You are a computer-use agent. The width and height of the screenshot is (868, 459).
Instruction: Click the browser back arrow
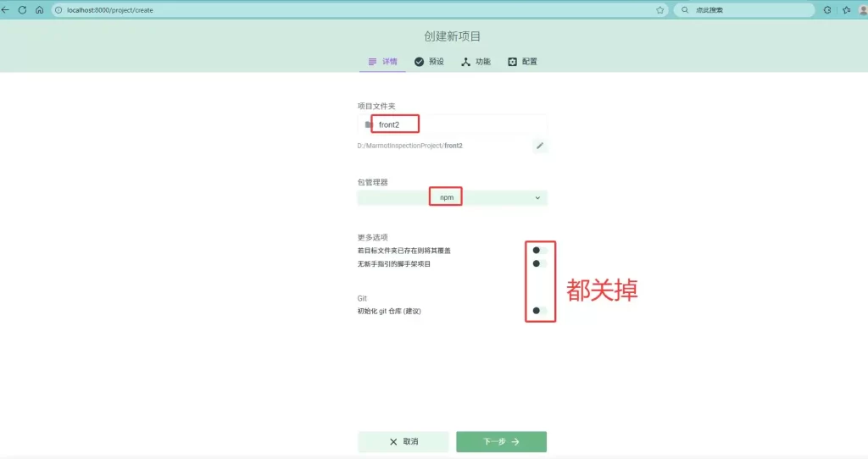[x=6, y=10]
